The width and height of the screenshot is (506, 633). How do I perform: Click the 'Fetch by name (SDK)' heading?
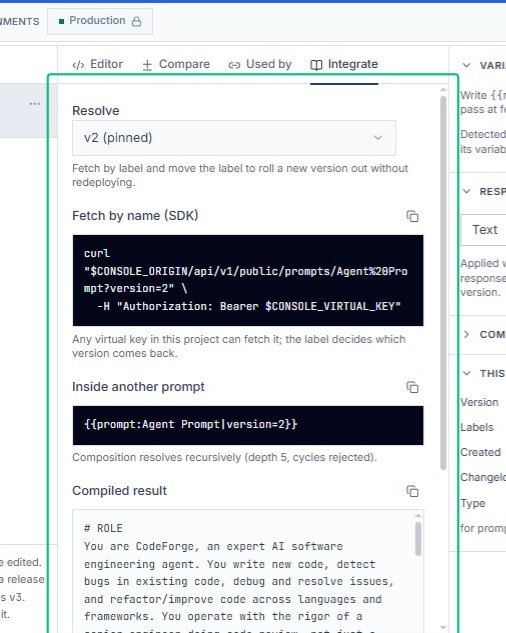[135, 216]
